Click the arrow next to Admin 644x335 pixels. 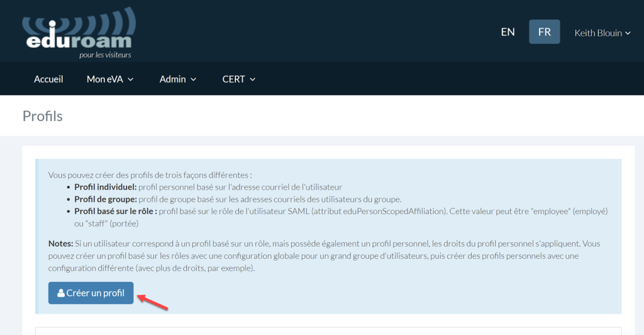pyautogui.click(x=194, y=79)
